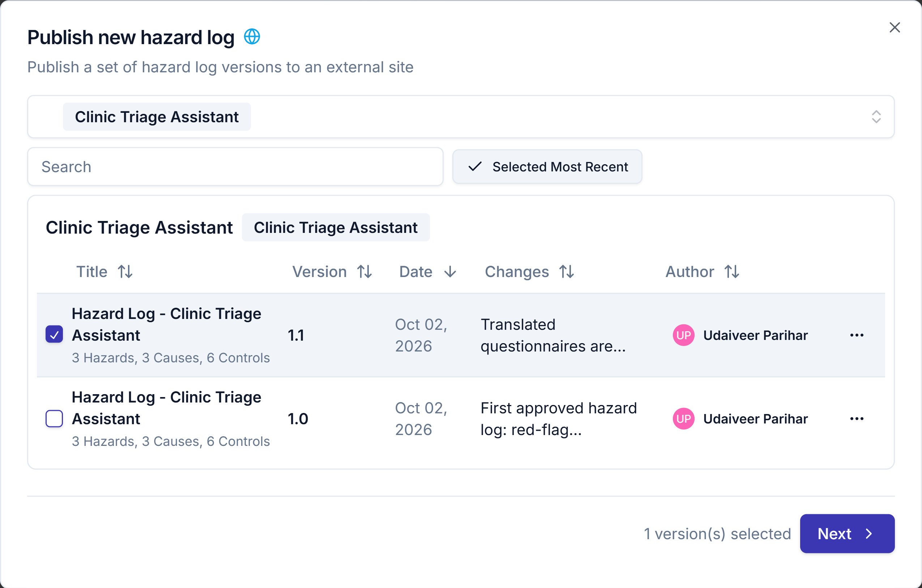922x588 pixels.
Task: Click the date cell of version 1.0 row
Action: tap(421, 419)
